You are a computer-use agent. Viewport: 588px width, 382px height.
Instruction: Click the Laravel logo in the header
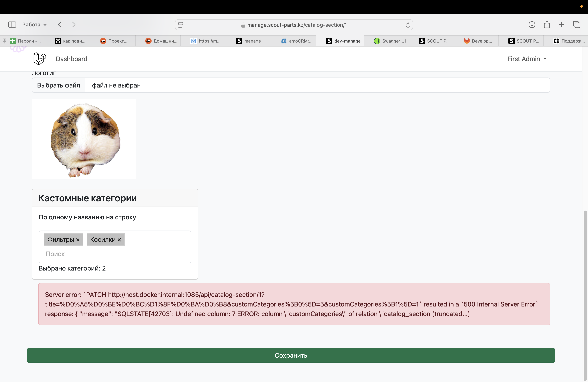pyautogui.click(x=40, y=59)
